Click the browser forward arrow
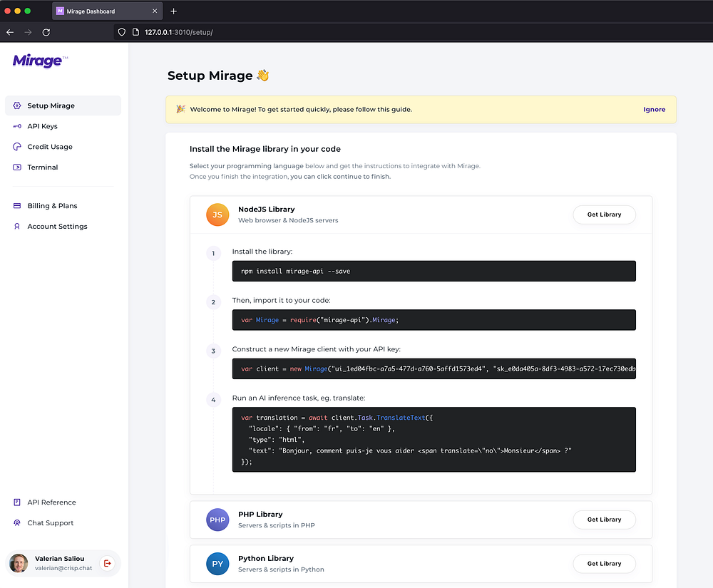The image size is (713, 588). point(29,32)
